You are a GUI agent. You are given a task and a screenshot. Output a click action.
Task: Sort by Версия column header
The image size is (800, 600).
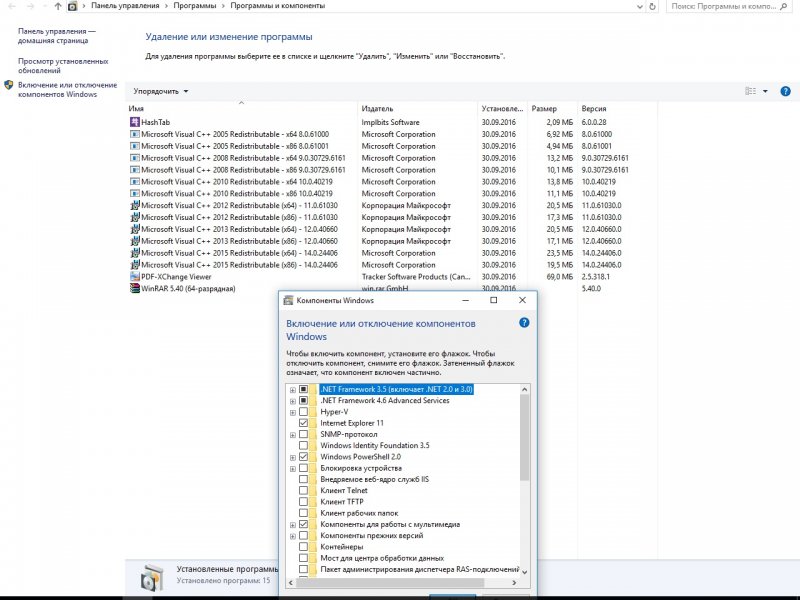617,108
